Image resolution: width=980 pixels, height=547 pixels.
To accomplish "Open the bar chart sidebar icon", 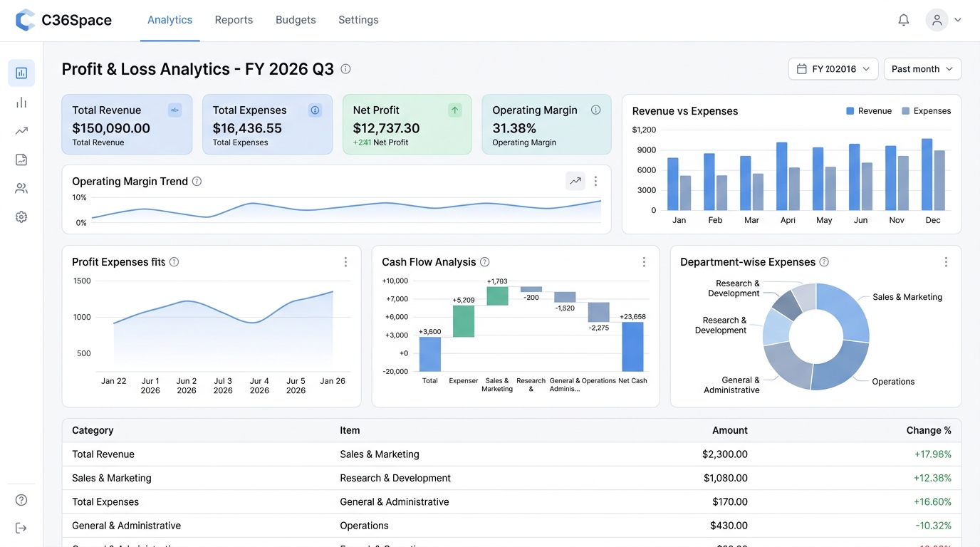I will click(21, 103).
